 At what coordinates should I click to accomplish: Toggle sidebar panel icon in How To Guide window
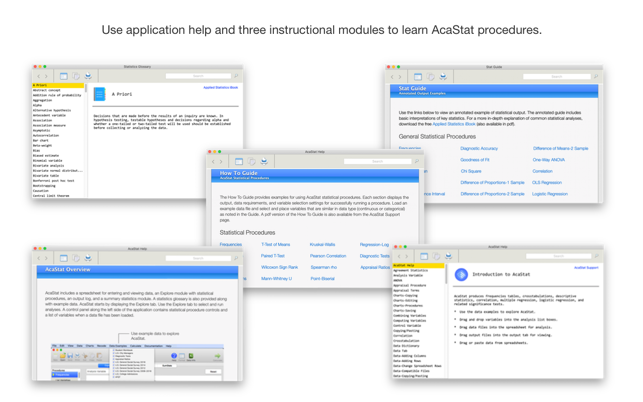pyautogui.click(x=239, y=162)
